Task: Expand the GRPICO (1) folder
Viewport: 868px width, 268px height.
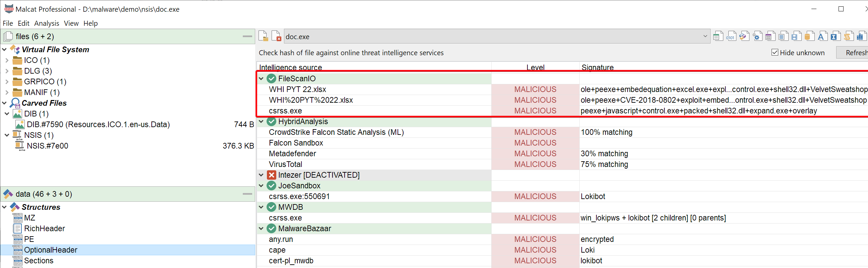Action: [7, 82]
